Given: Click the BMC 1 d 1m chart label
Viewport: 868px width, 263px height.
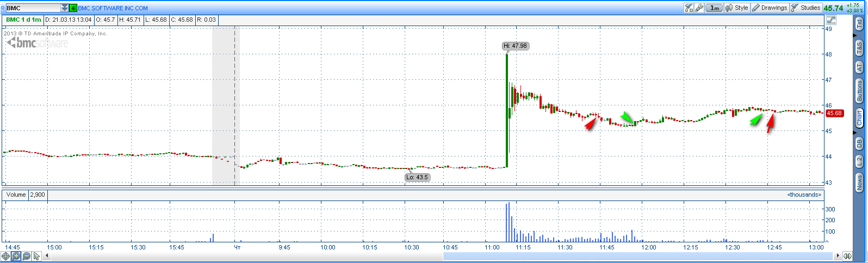Looking at the screenshot, I should click(23, 20).
